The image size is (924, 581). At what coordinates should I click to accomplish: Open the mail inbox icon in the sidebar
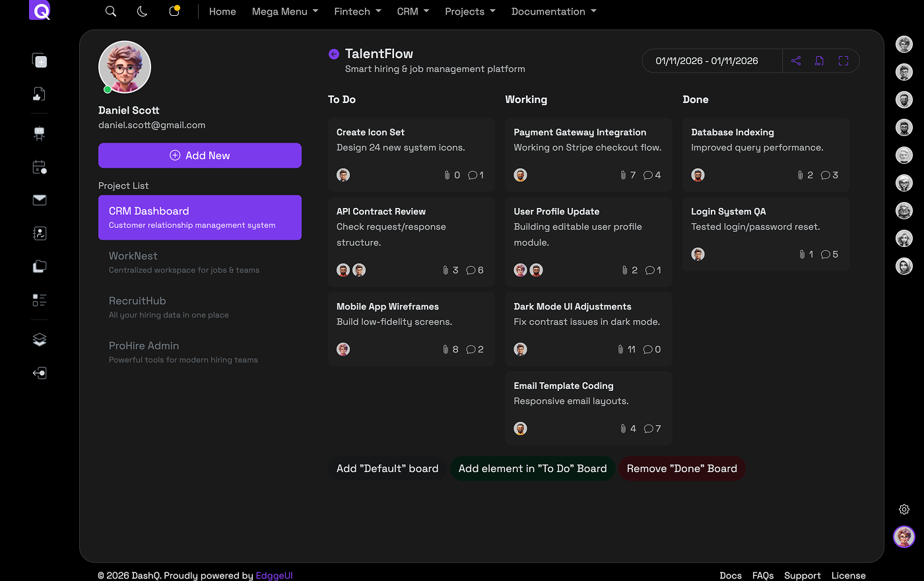[38, 199]
